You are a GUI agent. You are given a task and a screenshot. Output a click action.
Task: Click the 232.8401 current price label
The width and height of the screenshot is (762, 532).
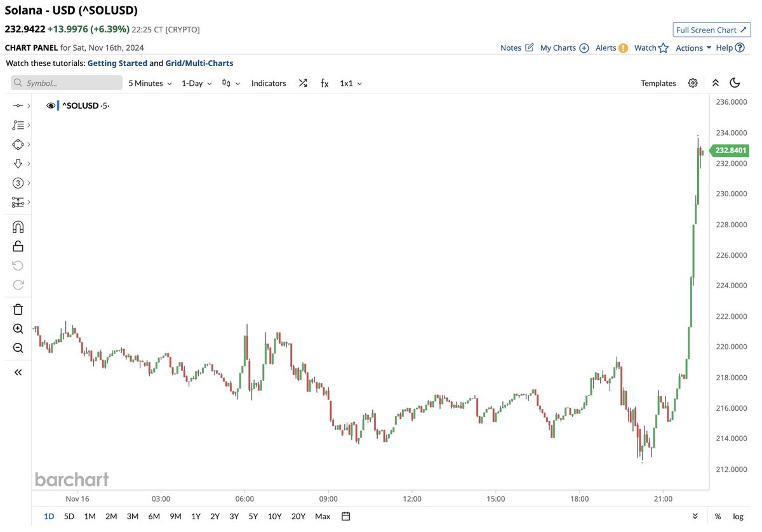(730, 150)
